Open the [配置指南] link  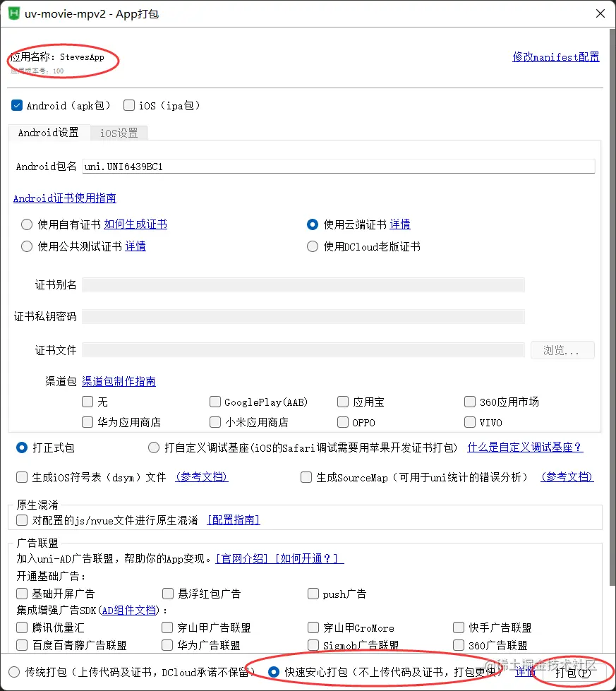coord(234,520)
